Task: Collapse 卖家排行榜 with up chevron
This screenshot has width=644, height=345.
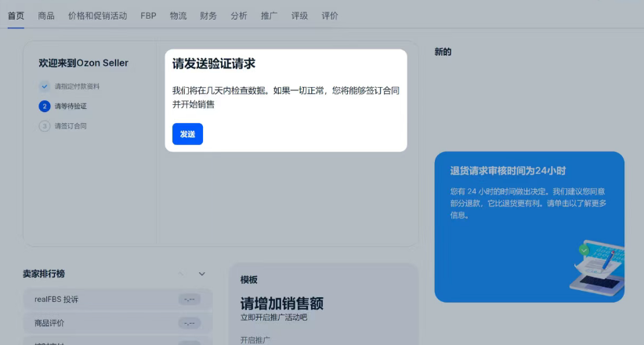Action: (x=181, y=274)
